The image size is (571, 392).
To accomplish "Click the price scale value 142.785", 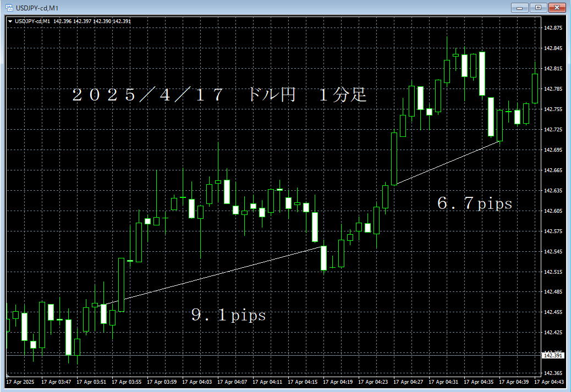I will click(x=553, y=89).
